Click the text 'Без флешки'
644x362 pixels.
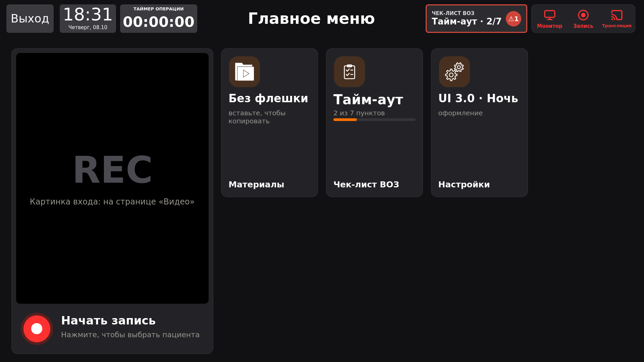tap(268, 98)
